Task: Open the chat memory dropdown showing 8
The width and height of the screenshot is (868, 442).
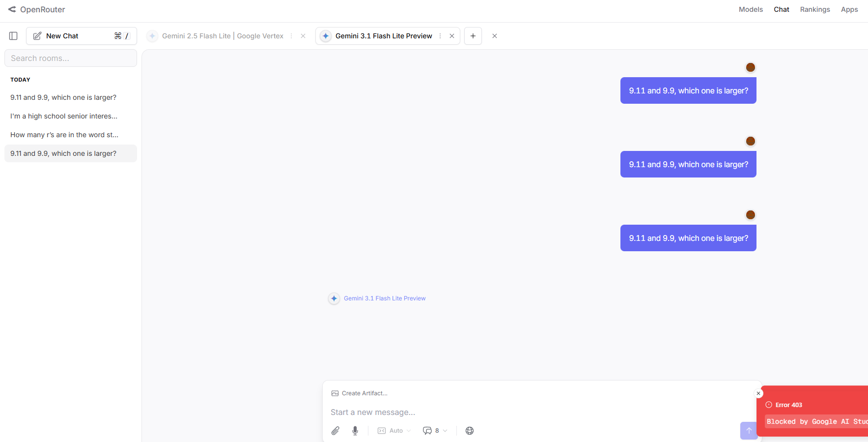Action: coord(435,431)
